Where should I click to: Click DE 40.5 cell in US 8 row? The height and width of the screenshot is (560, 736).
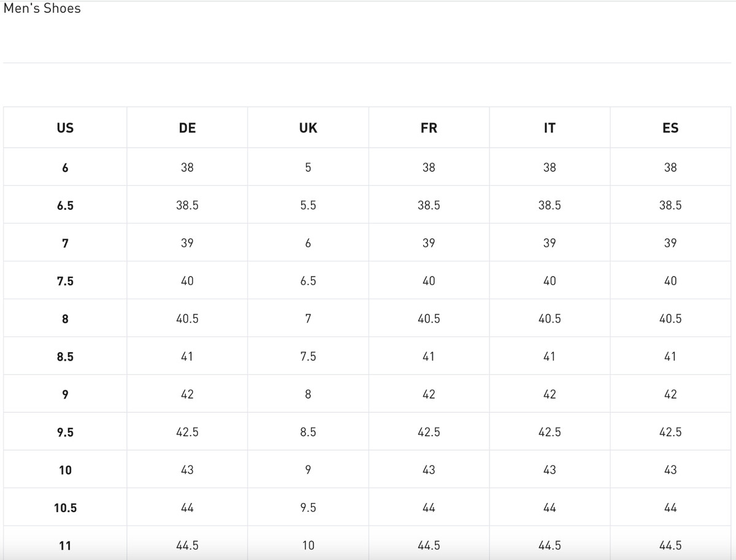(x=187, y=319)
